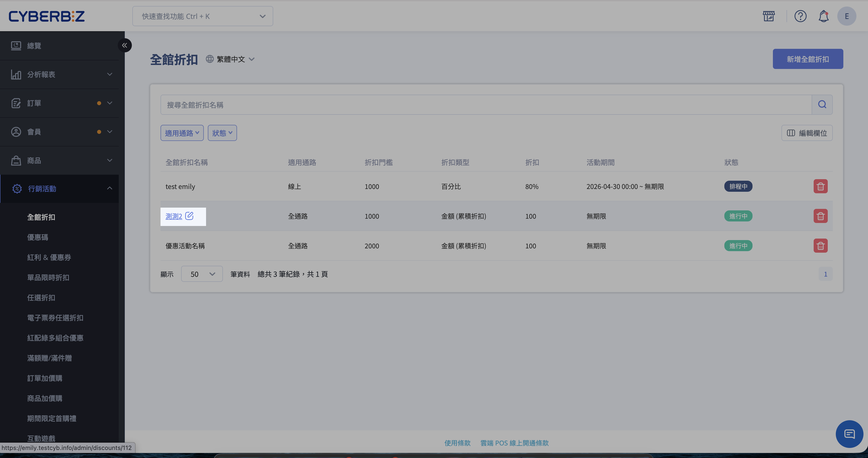Open help question mark icon

pyautogui.click(x=800, y=16)
